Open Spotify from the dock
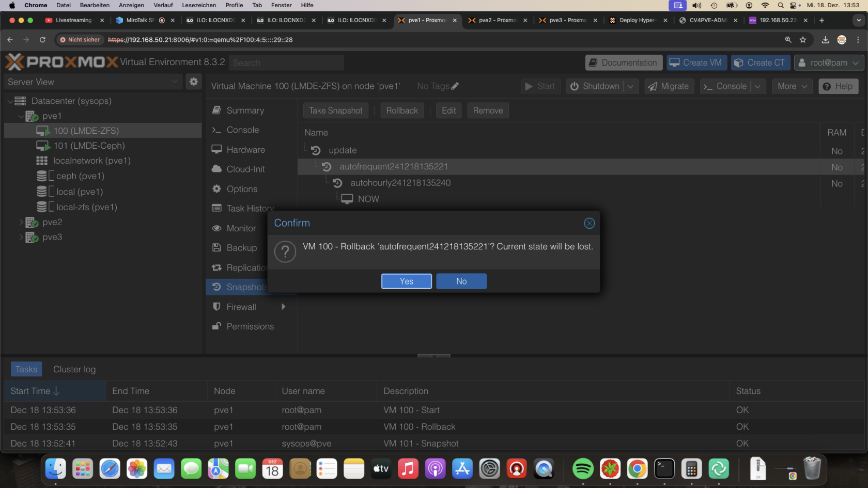The image size is (868, 488). pos(583,469)
